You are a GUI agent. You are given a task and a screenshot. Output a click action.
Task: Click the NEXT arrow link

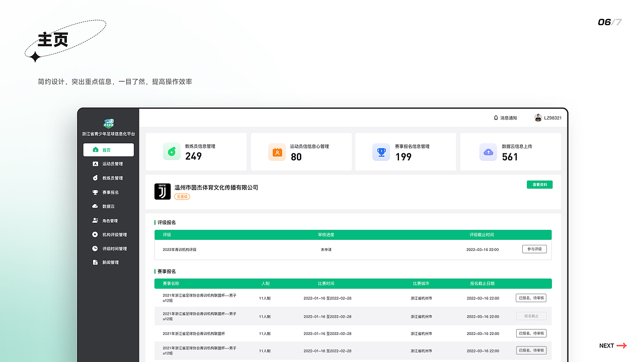613,345
